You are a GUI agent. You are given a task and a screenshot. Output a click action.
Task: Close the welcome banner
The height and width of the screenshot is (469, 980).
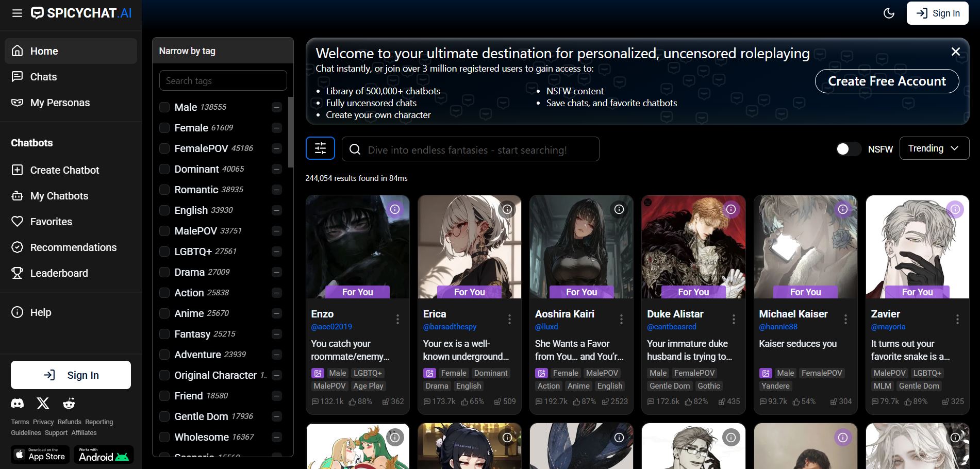[x=955, y=52]
